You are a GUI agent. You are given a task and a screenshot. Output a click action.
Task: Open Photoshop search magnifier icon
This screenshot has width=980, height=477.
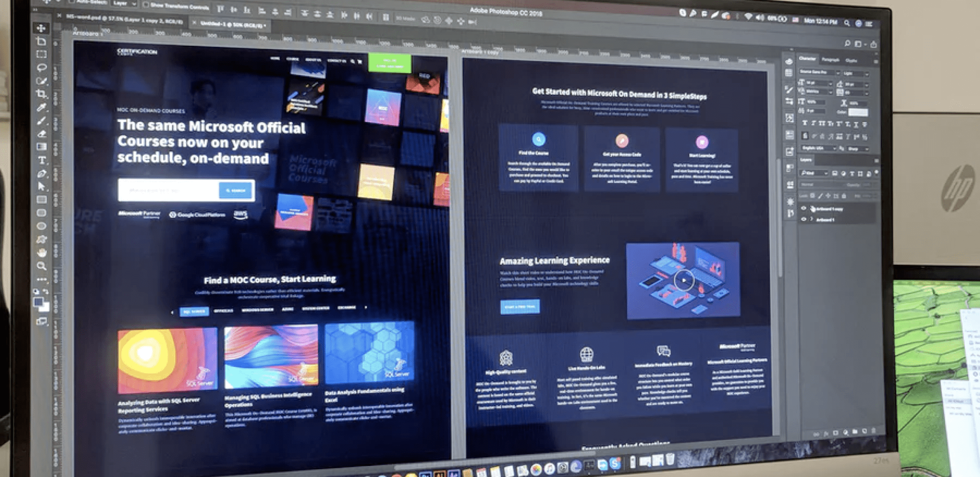pyautogui.click(x=847, y=43)
